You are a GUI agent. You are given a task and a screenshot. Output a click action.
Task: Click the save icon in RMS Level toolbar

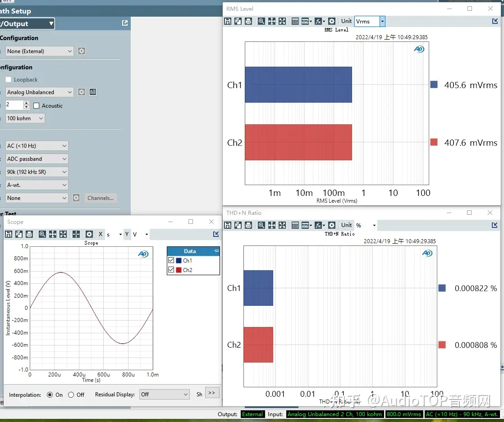click(228, 21)
